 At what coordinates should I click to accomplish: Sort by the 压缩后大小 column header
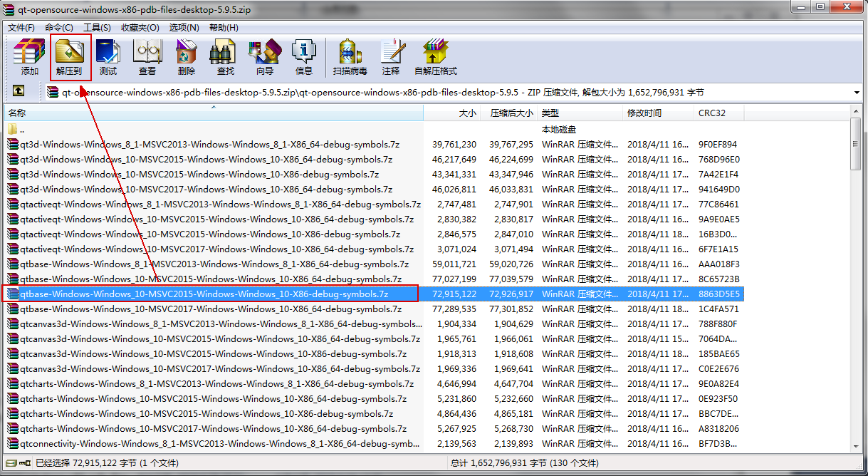point(508,113)
